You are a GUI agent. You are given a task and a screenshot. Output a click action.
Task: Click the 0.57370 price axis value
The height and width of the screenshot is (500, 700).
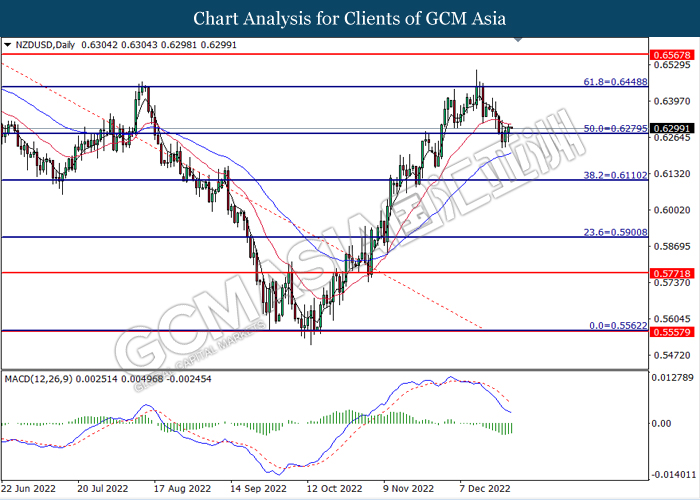(x=672, y=283)
